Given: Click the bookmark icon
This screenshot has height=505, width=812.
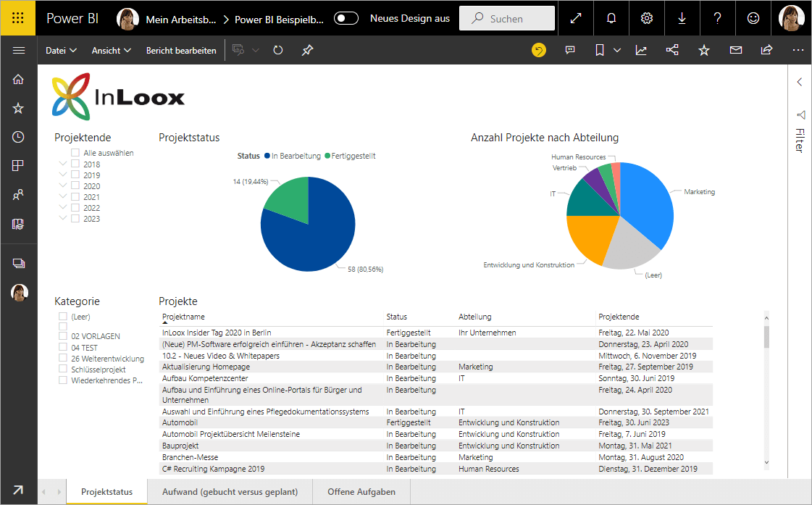Looking at the screenshot, I should click(x=600, y=50).
